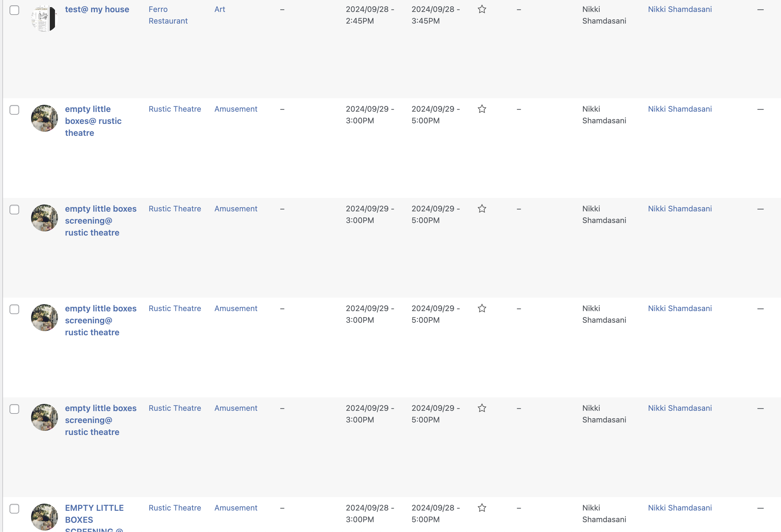Image resolution: width=781 pixels, height=532 pixels.
Task: Star the first 'empty little boxes screening@' event
Action: tap(482, 209)
